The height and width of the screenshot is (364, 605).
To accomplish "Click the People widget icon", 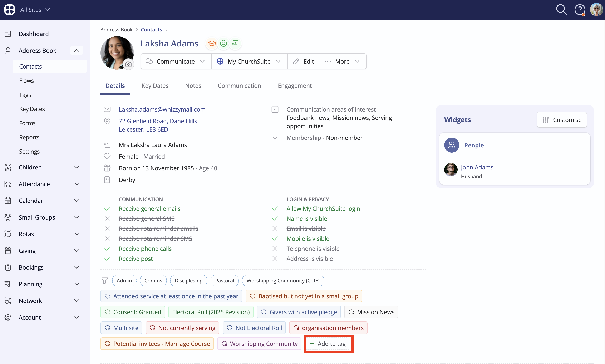I will pos(452,145).
